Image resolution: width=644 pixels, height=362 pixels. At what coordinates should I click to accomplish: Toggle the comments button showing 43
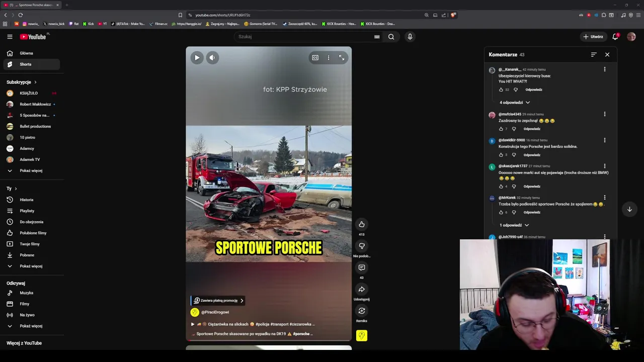[x=361, y=267]
